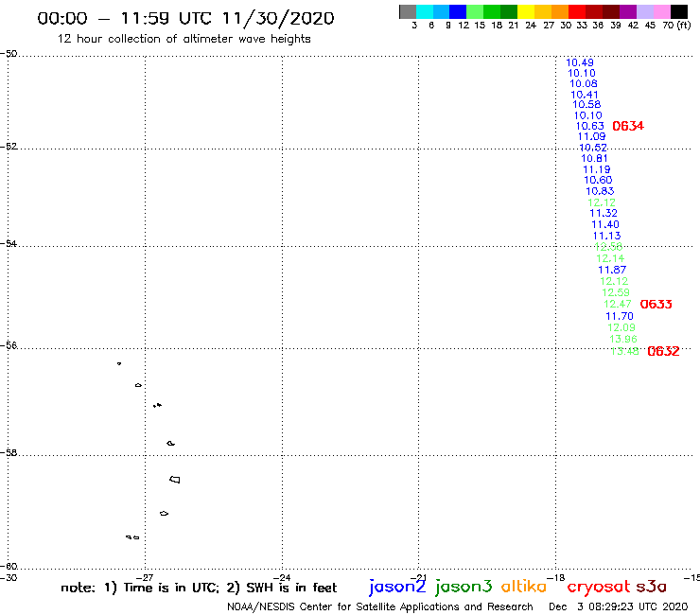
Task: Click green wave height value 13.48
Action: click(624, 351)
